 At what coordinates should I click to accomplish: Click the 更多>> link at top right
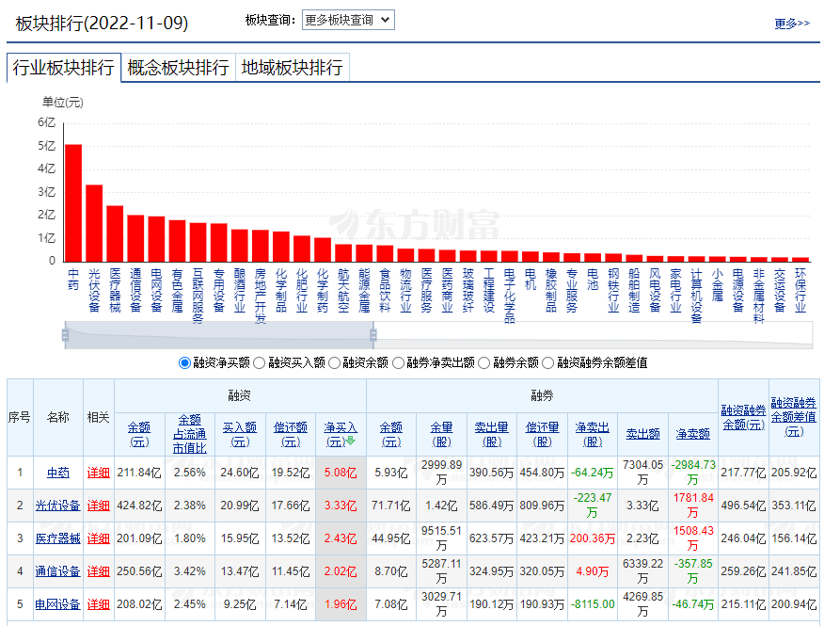(792, 24)
